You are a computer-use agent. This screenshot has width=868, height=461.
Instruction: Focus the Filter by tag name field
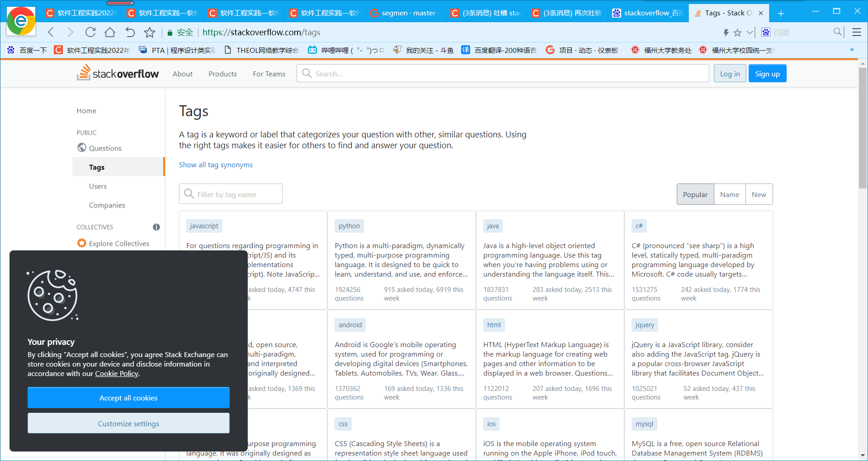coord(231,194)
